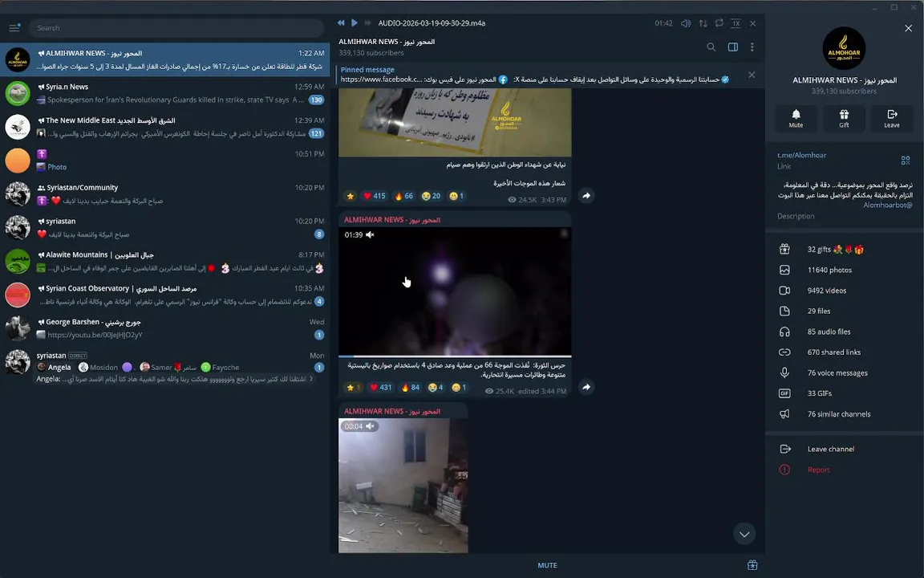Open channel three-dot options menu
Viewport: 924px width, 578px height.
752,47
